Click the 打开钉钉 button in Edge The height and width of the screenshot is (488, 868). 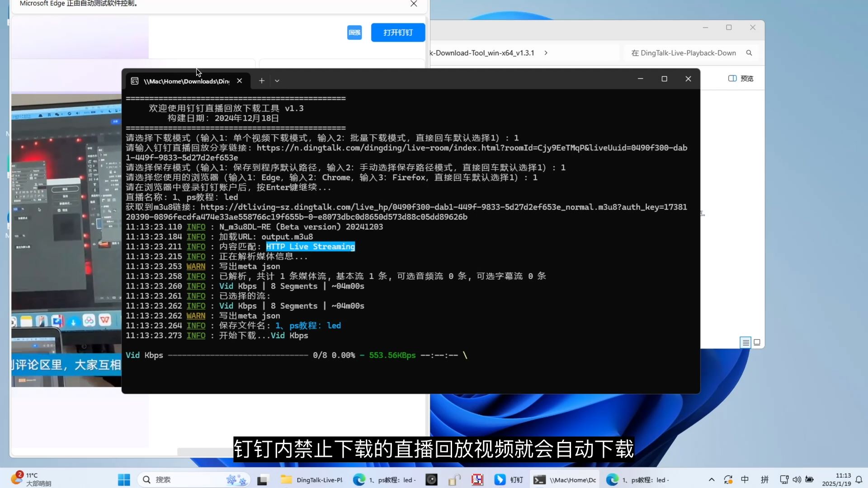398,33
